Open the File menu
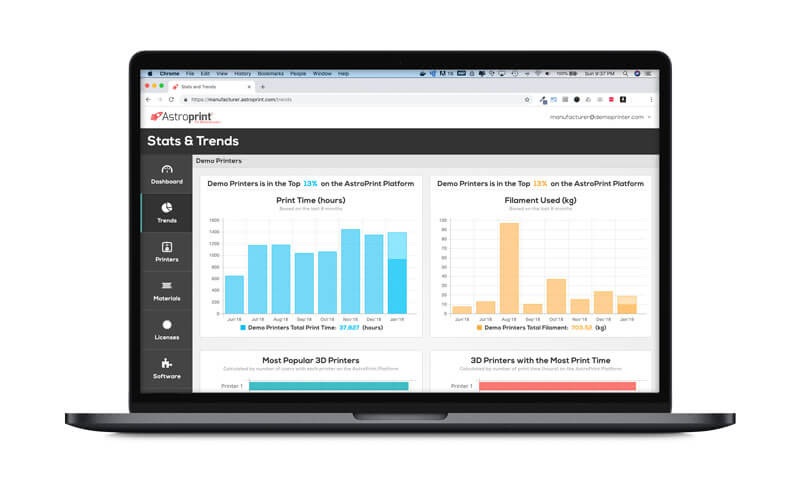The width and height of the screenshot is (800, 495). pos(190,73)
